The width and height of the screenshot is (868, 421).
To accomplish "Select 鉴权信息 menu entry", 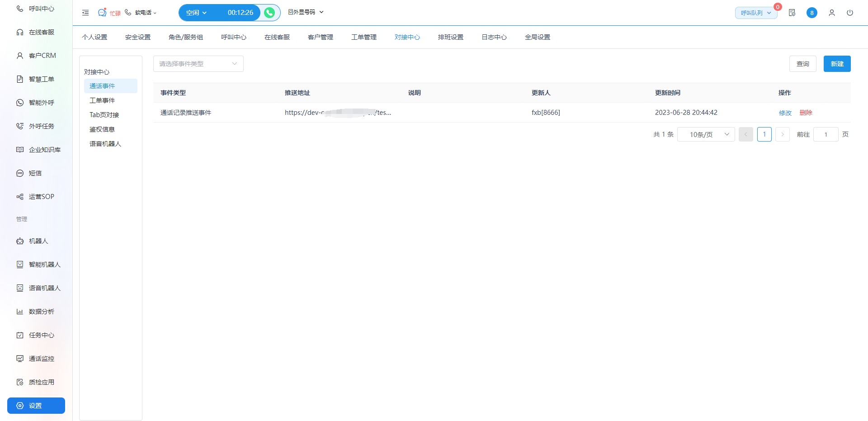I will [x=111, y=129].
